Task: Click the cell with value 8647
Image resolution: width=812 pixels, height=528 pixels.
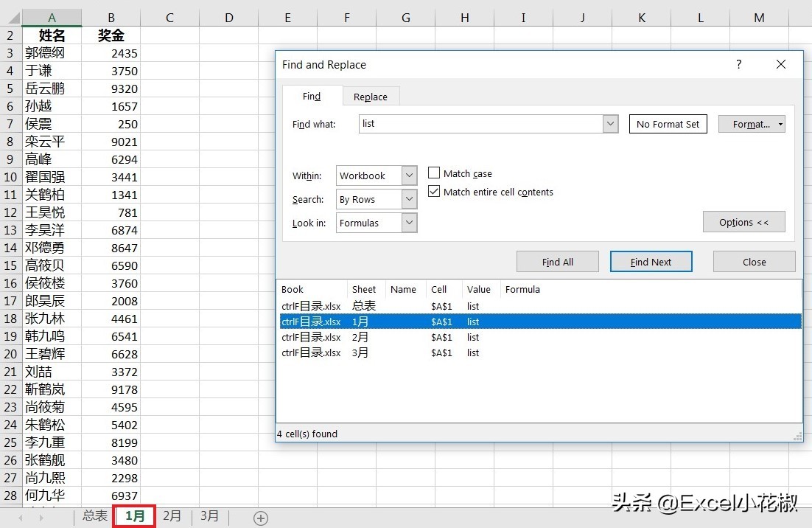Action: pyautogui.click(x=111, y=248)
